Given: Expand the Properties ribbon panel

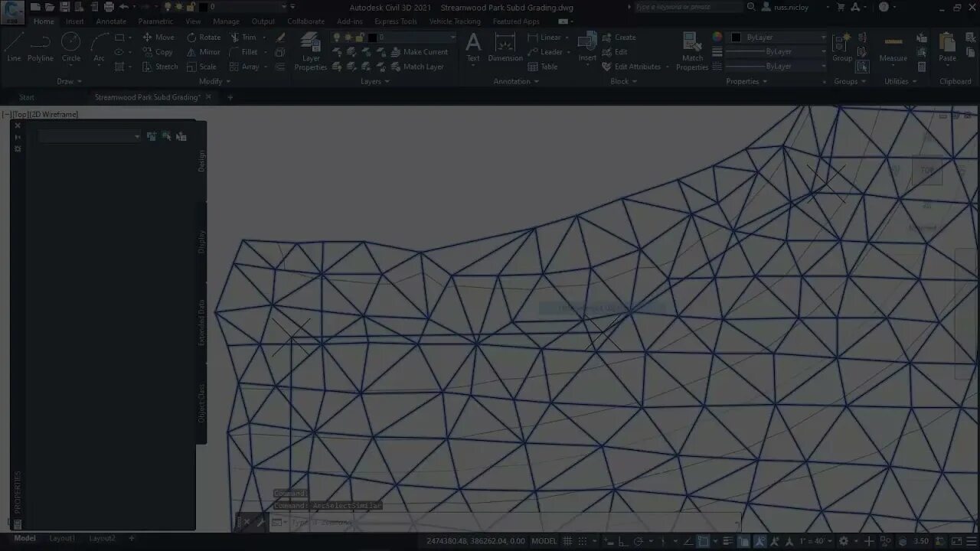Looking at the screenshot, I should 746,81.
